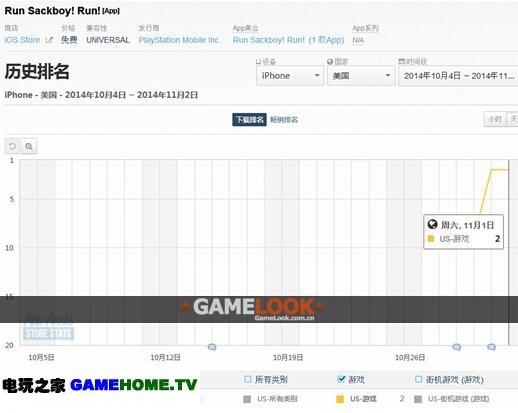Click the chart reset undo icon
Screen dimensions: 518x413
[x=12, y=146]
